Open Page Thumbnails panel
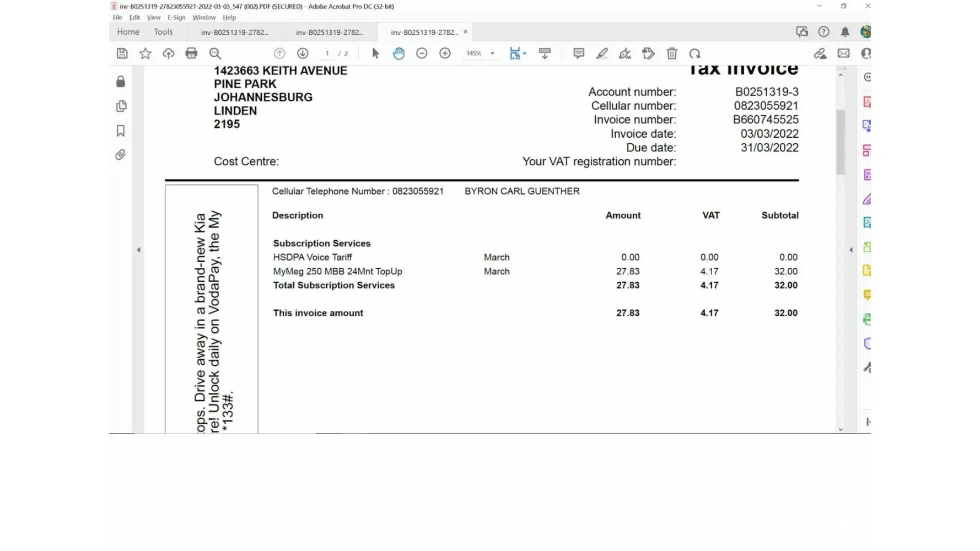 [x=121, y=106]
